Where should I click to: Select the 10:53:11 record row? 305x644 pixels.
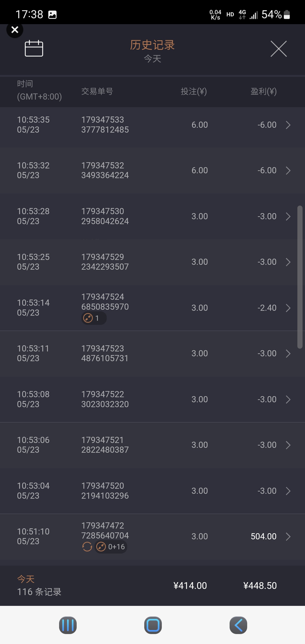(150, 353)
